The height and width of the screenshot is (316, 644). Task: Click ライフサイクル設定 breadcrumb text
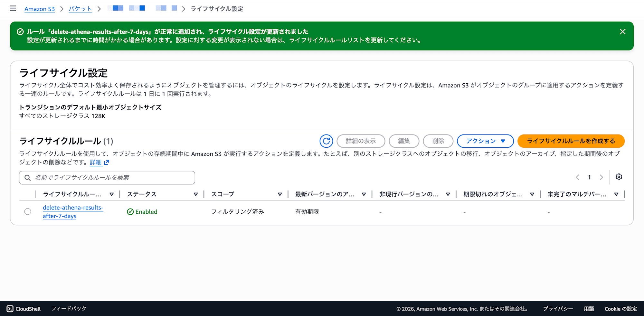pyautogui.click(x=217, y=9)
